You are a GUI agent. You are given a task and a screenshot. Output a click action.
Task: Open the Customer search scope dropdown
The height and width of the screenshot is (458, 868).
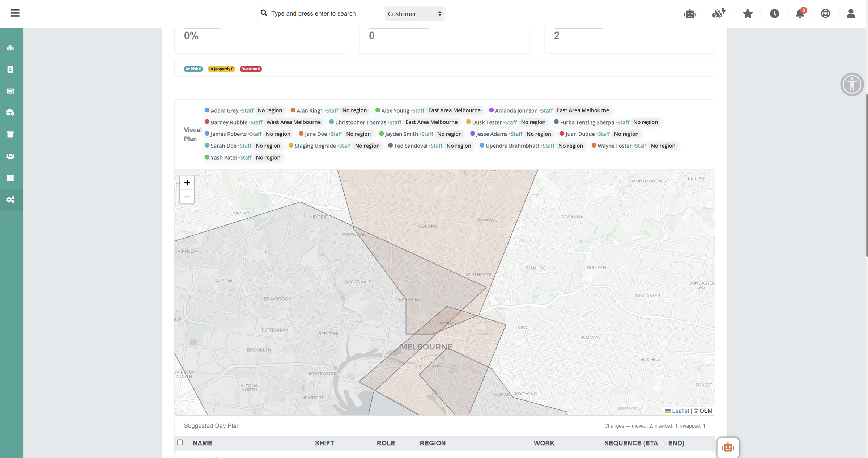point(414,13)
